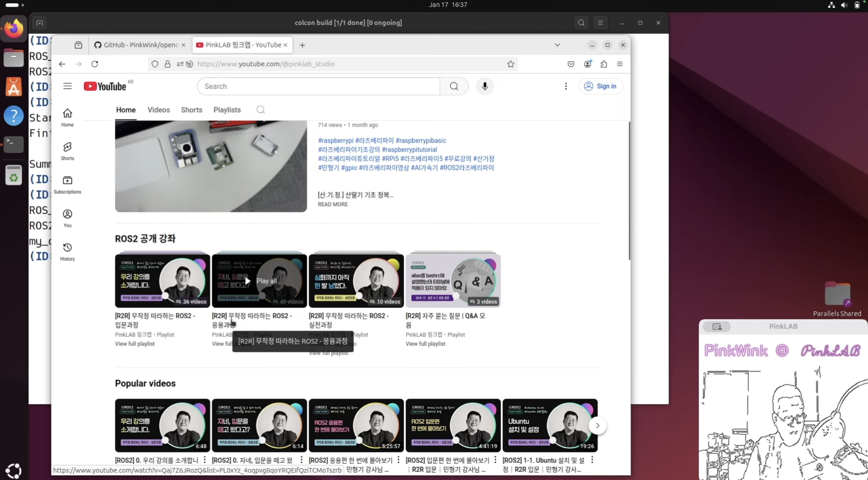The image size is (868, 480).
Task: Switch to the channel Playlists tab
Action: click(227, 110)
